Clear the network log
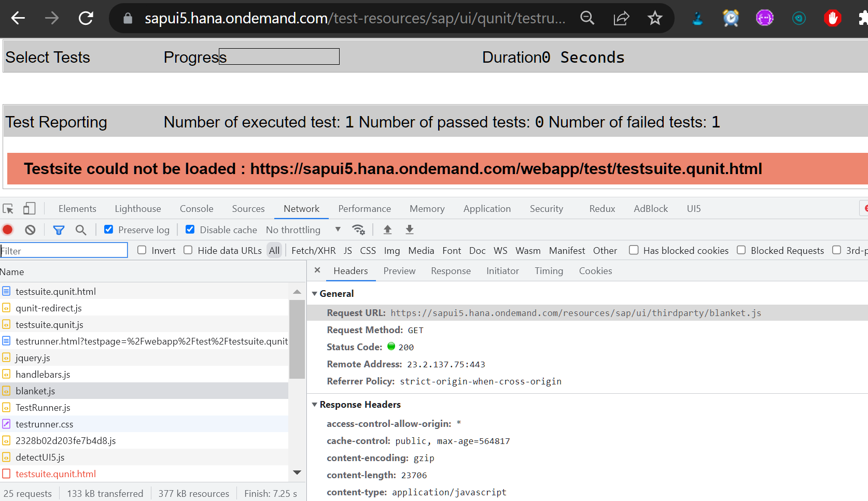Image resolution: width=868 pixels, height=501 pixels. point(30,230)
